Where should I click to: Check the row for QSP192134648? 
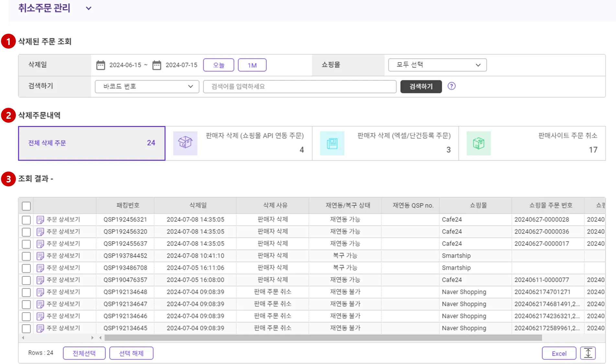click(26, 292)
